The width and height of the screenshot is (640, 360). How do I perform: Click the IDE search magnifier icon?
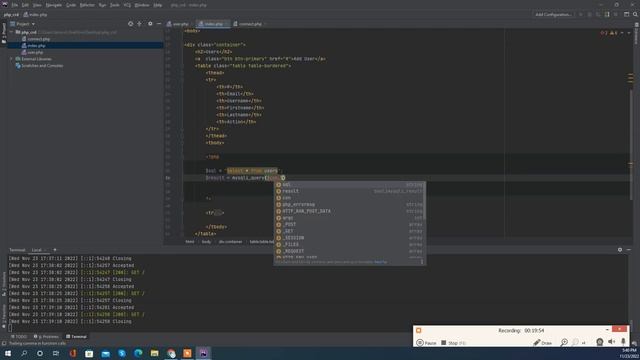coord(635,14)
